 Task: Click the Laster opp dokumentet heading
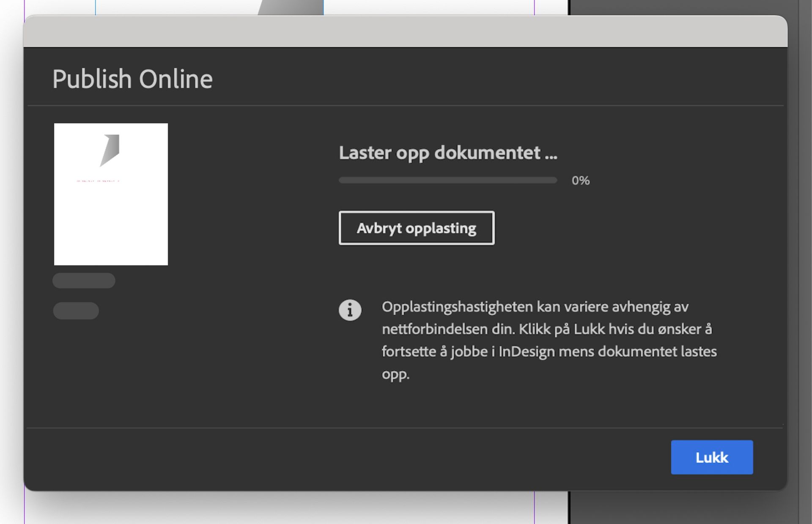tap(447, 153)
